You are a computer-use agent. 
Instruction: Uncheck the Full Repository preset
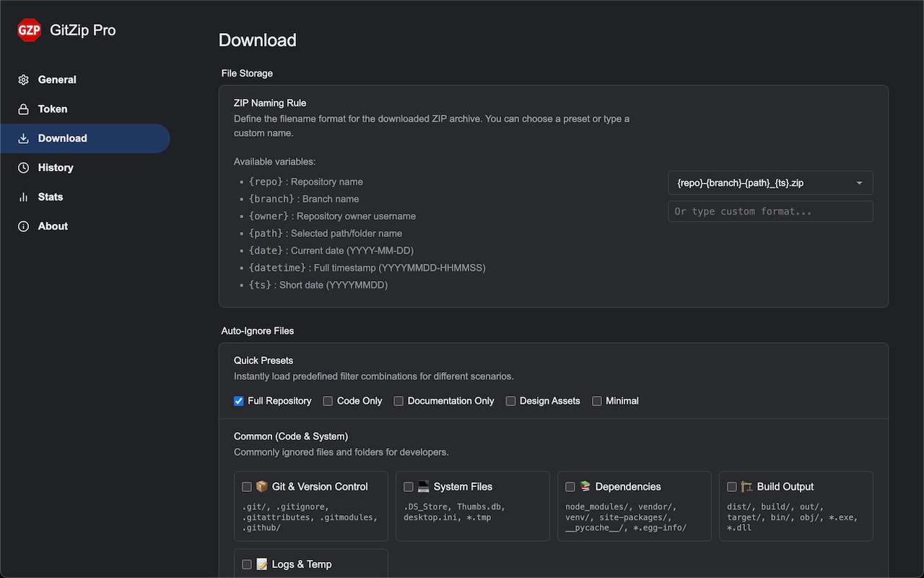tap(239, 401)
